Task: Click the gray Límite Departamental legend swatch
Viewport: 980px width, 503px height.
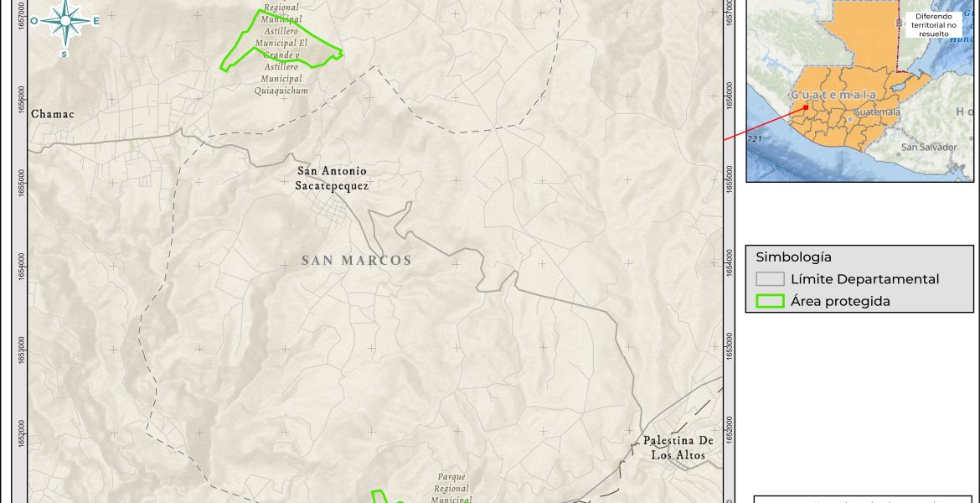Action: [x=770, y=279]
